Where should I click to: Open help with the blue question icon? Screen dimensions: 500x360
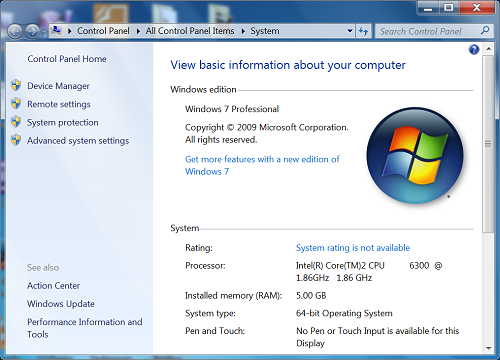pyautogui.click(x=474, y=50)
